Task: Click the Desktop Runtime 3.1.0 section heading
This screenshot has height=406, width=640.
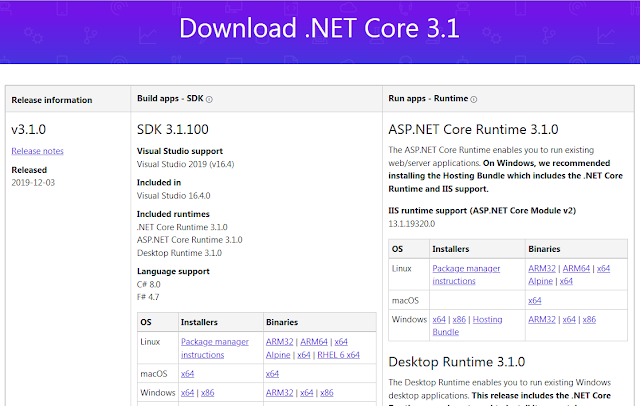Action: [457, 362]
